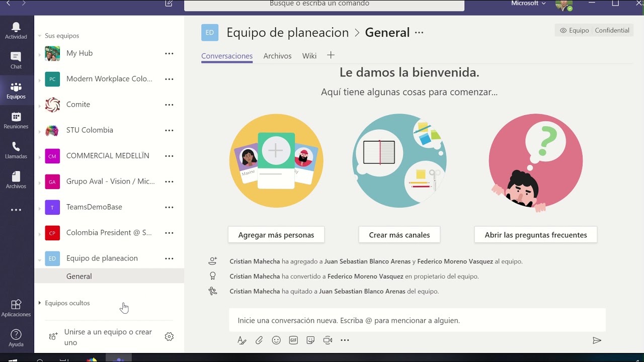Expand the Comite team channels

click(x=40, y=106)
